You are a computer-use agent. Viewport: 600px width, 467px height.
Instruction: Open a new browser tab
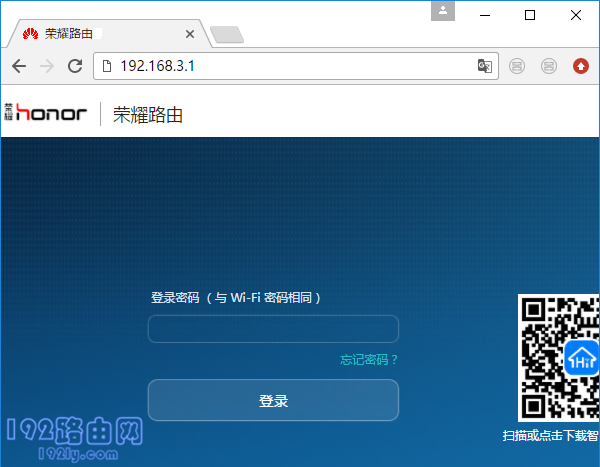point(227,35)
